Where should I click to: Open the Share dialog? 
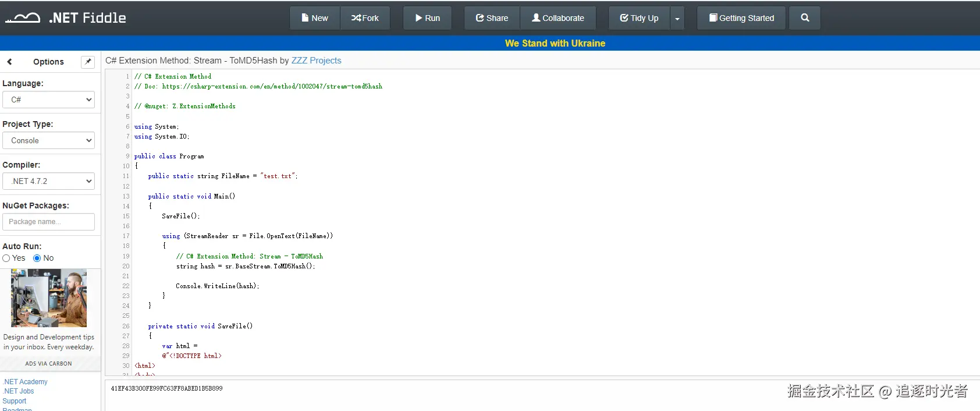pos(492,18)
